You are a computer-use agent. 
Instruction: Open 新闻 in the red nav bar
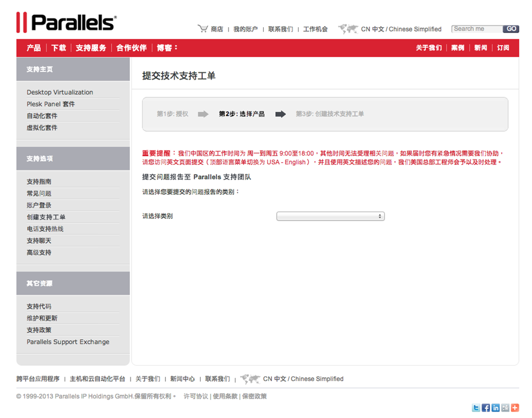[480, 48]
